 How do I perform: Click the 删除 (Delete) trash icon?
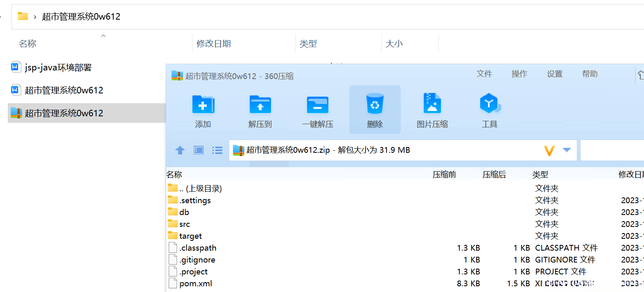click(x=375, y=104)
